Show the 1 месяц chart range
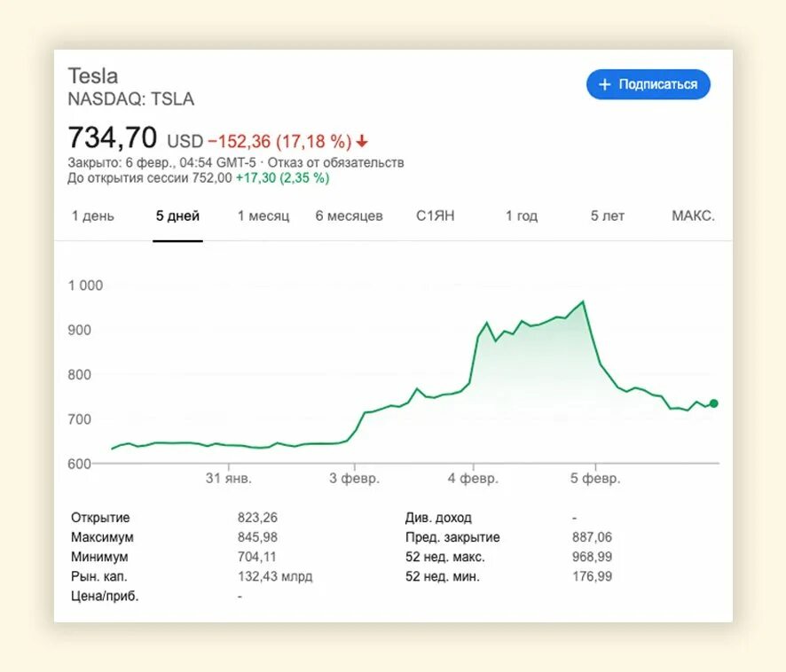The image size is (786, 672). click(263, 216)
